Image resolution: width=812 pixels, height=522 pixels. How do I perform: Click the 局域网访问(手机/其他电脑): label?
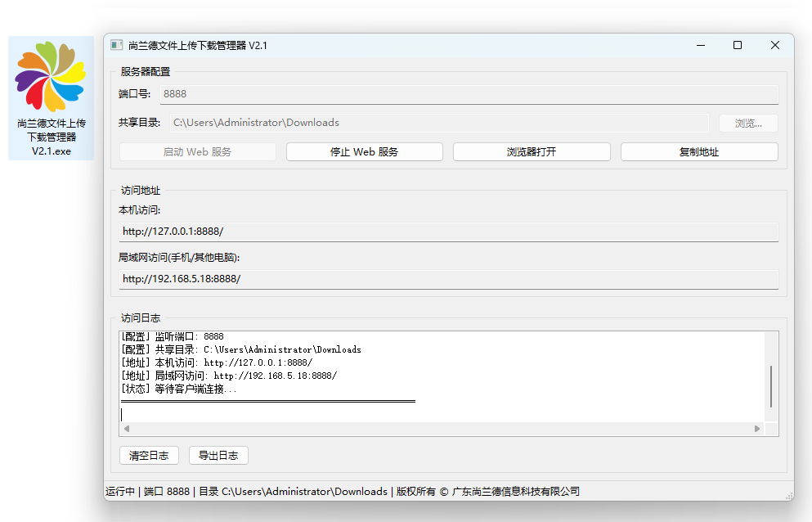(x=179, y=258)
